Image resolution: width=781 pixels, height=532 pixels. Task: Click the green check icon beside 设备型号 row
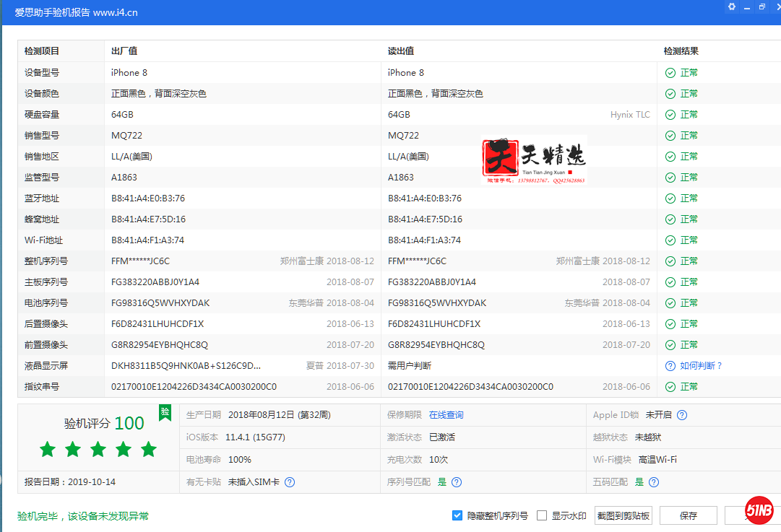click(670, 72)
